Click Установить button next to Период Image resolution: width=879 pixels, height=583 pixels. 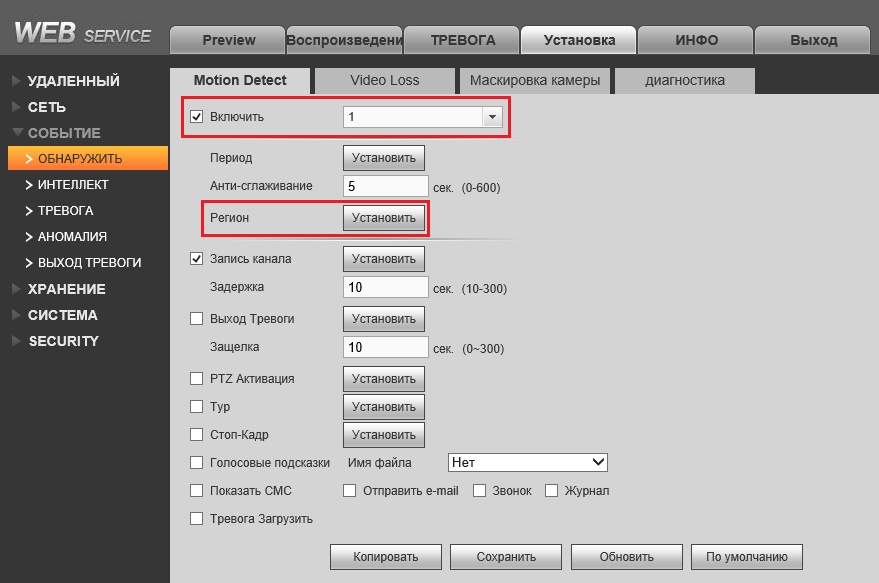(x=384, y=158)
